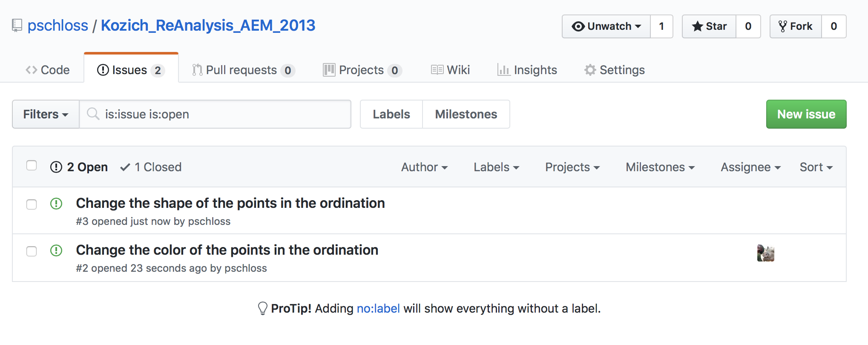This screenshot has width=868, height=345.
Task: Open the Milestones page button
Action: [x=466, y=114]
